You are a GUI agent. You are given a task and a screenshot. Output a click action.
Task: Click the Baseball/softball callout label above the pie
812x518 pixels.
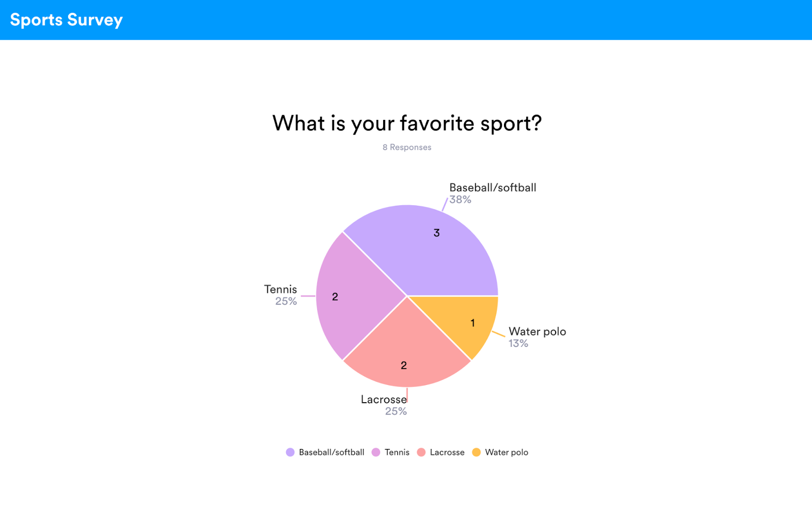tap(493, 187)
